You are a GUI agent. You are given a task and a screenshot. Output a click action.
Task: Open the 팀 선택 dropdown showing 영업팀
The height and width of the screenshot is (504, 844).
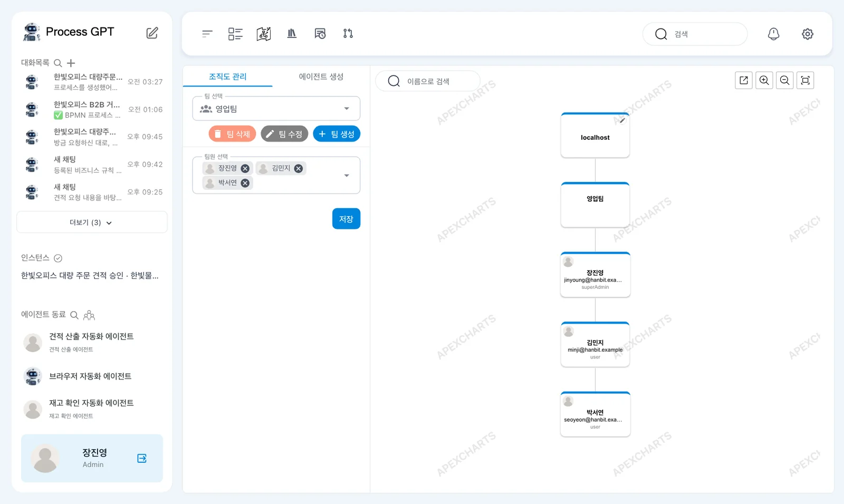[276, 109]
